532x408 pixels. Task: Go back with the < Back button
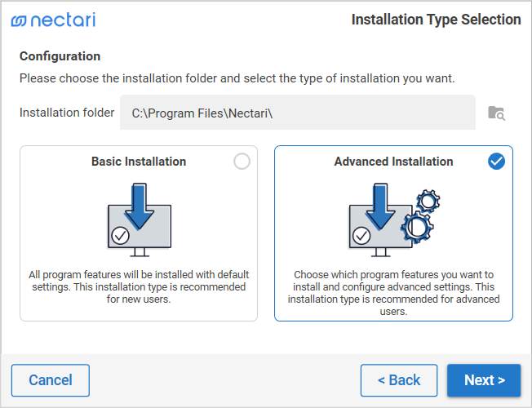[399, 380]
